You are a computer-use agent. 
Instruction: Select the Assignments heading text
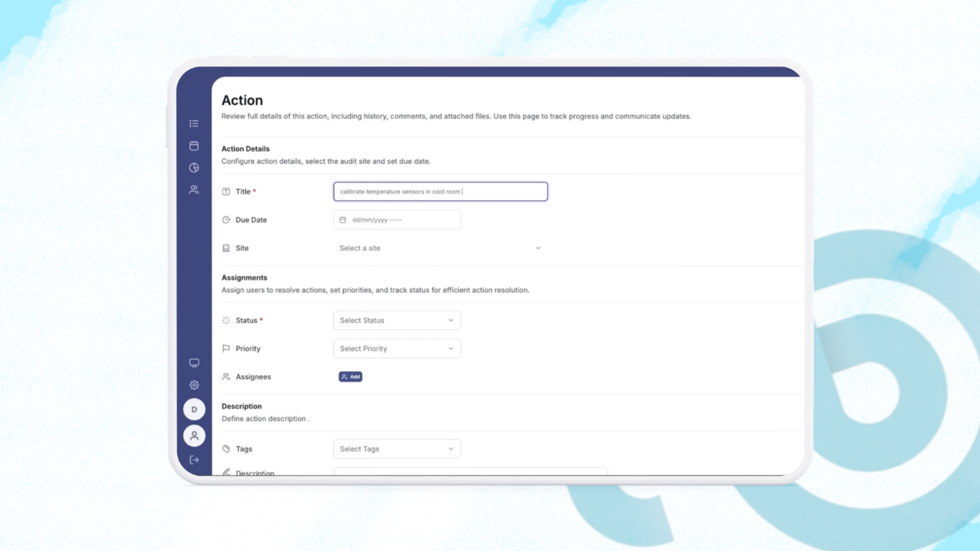(245, 278)
